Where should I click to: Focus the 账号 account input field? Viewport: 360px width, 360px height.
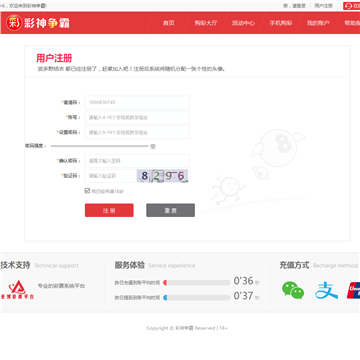click(137, 117)
